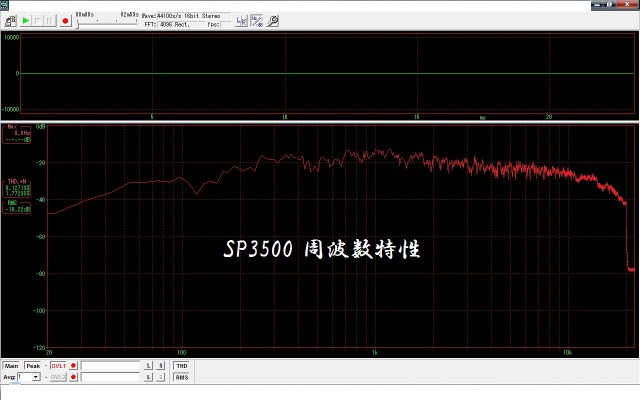
Task: Toggle the Hz/dB axis scale icon
Action: (x=257, y=21)
